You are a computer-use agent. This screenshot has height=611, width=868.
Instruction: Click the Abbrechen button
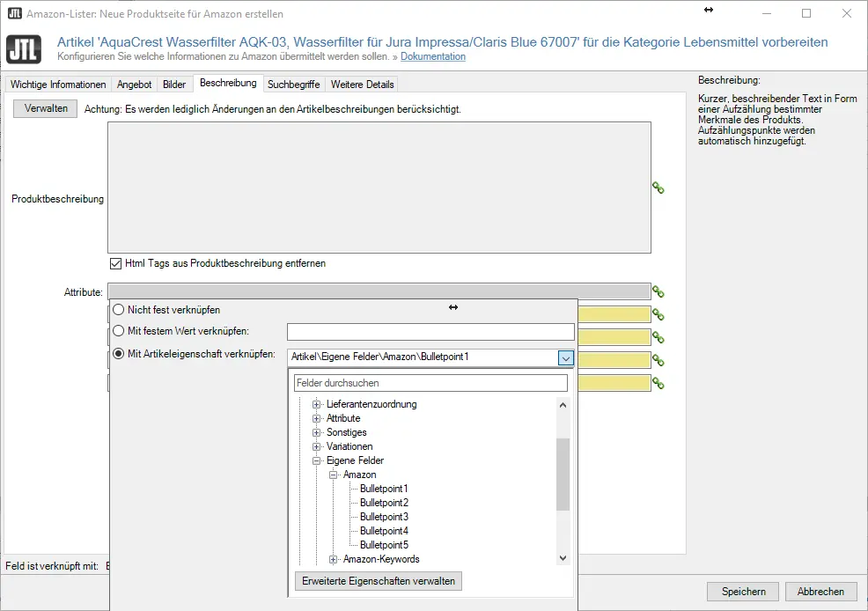(821, 592)
